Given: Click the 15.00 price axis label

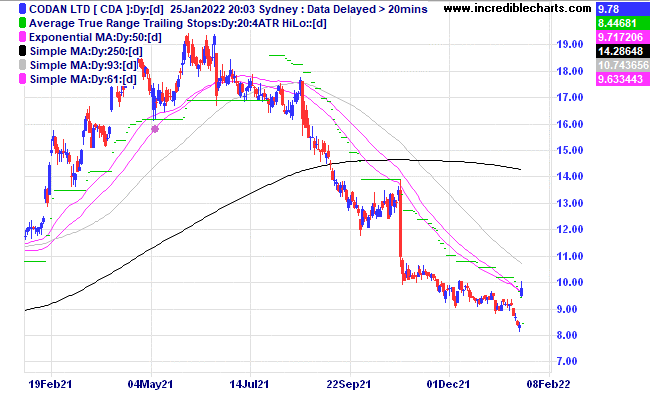Looking at the screenshot, I should [570, 150].
